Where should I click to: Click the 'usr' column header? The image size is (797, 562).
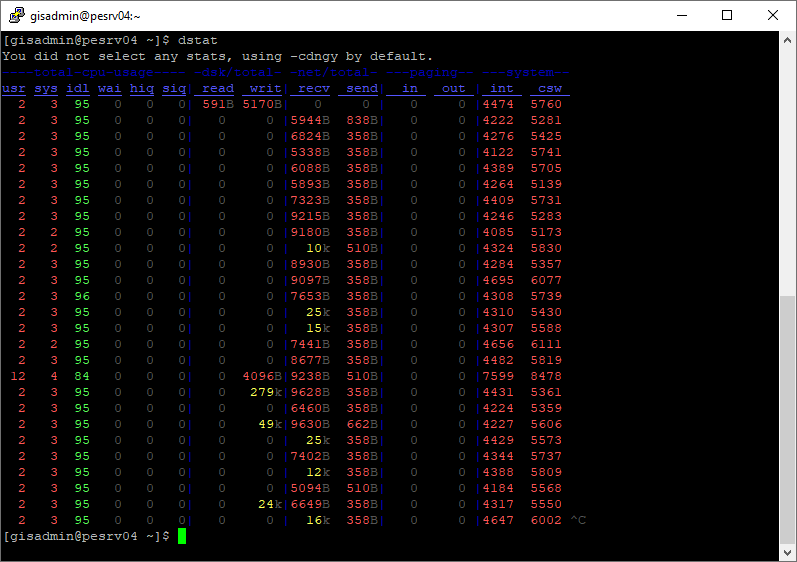point(14,88)
